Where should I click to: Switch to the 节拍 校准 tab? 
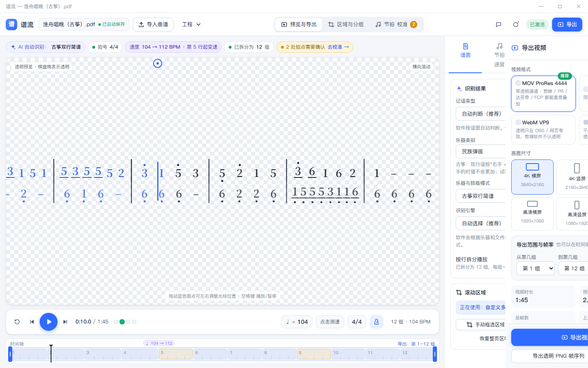(x=396, y=25)
